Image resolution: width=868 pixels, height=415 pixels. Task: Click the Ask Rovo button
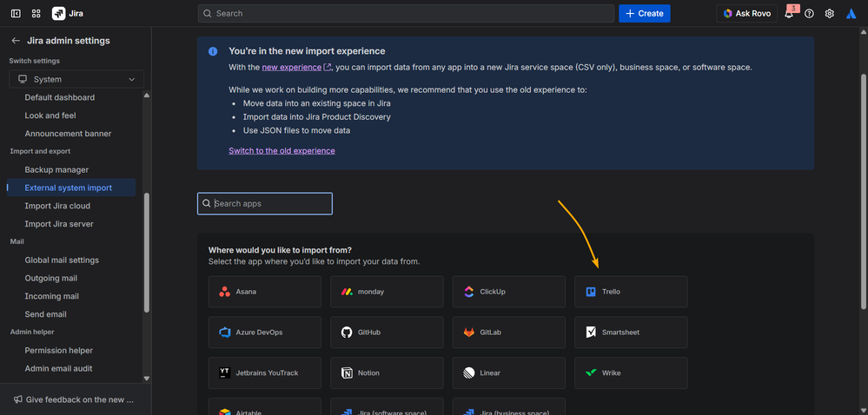746,13
